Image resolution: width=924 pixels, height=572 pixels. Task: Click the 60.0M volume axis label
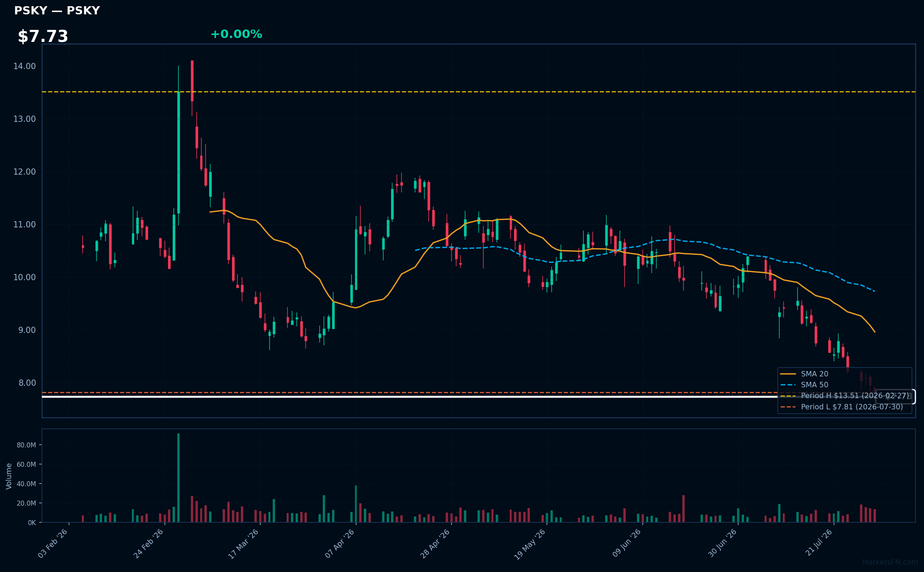tap(26, 465)
